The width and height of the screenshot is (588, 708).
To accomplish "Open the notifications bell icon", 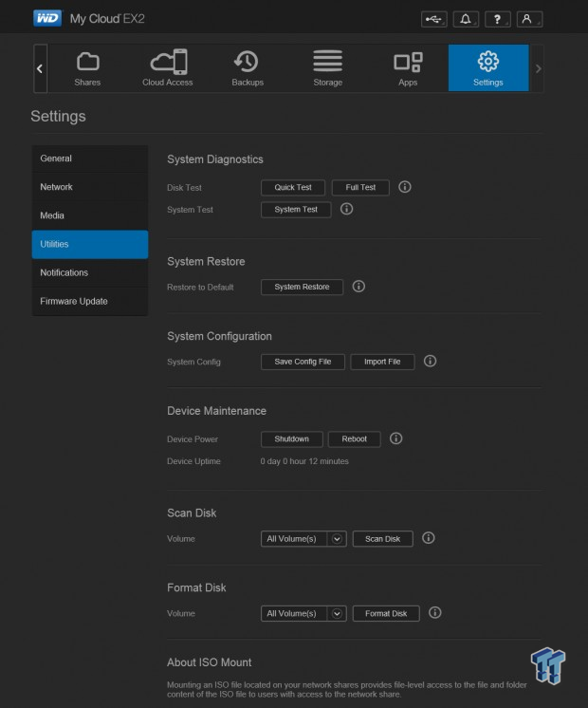I will click(x=466, y=19).
